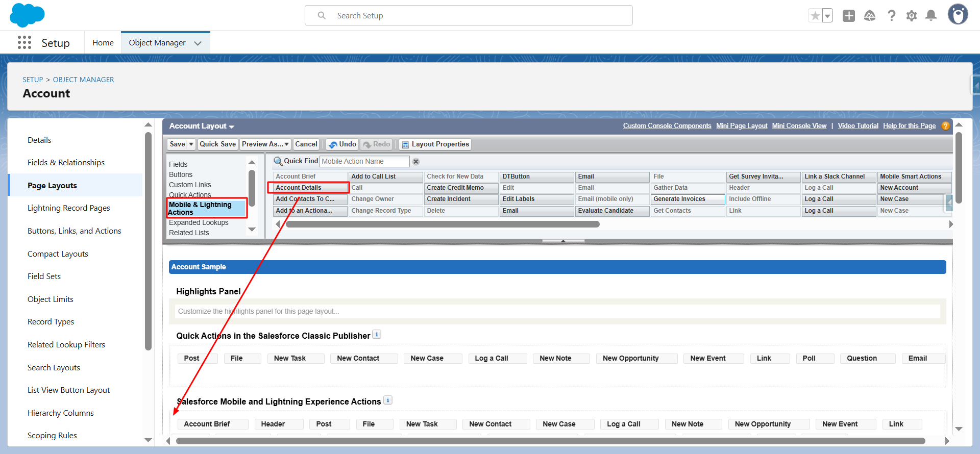
Task: Click the user avatar profile icon
Action: (958, 15)
